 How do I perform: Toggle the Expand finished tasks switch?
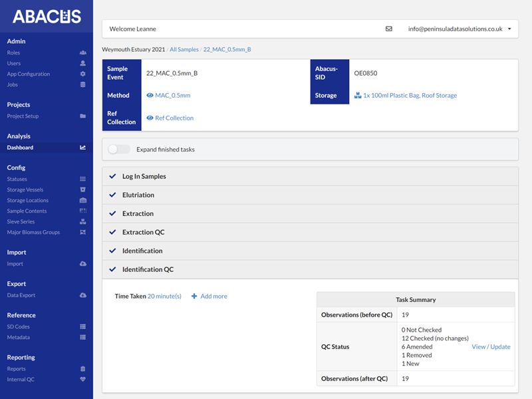click(120, 150)
